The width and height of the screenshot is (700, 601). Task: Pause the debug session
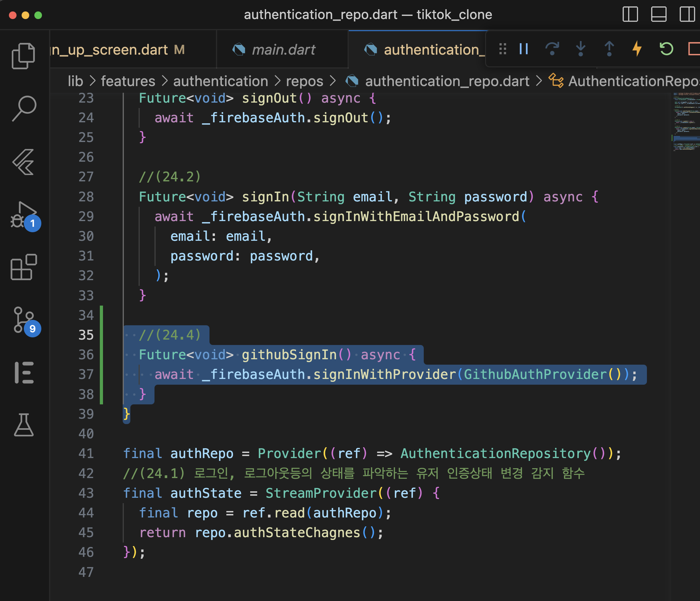pyautogui.click(x=524, y=49)
